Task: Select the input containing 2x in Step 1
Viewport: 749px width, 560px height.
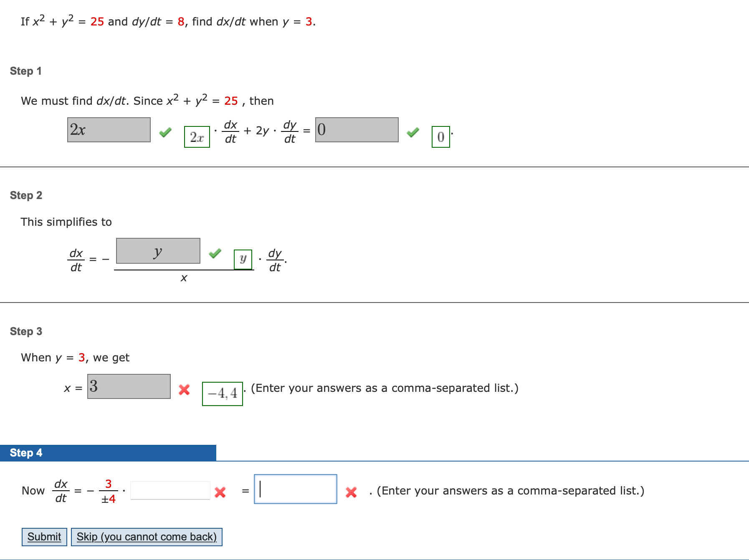Action: [109, 131]
